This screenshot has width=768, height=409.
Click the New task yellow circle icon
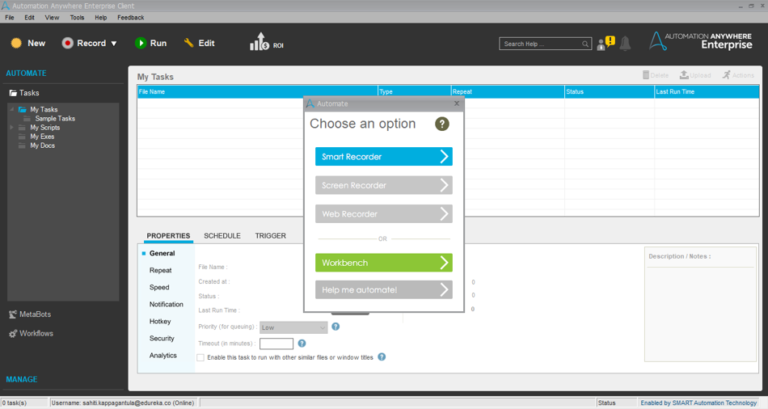(x=16, y=43)
